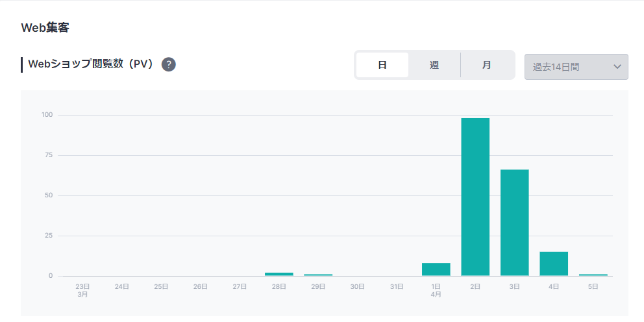This screenshot has height=322, width=644.
Task: Click the 26日 axis label
Action: [x=201, y=287]
